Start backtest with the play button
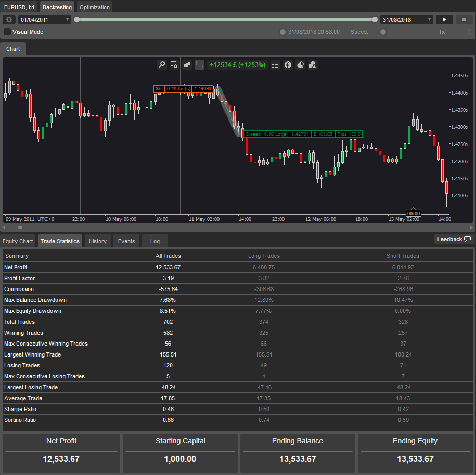Image resolution: width=476 pixels, height=475 pixels. pos(444,20)
